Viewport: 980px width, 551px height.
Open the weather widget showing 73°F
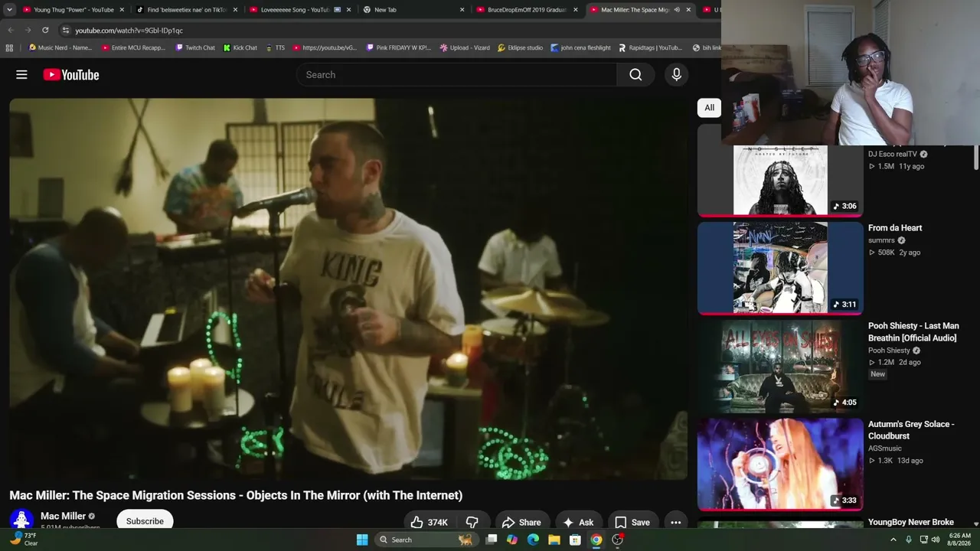pyautogui.click(x=23, y=540)
